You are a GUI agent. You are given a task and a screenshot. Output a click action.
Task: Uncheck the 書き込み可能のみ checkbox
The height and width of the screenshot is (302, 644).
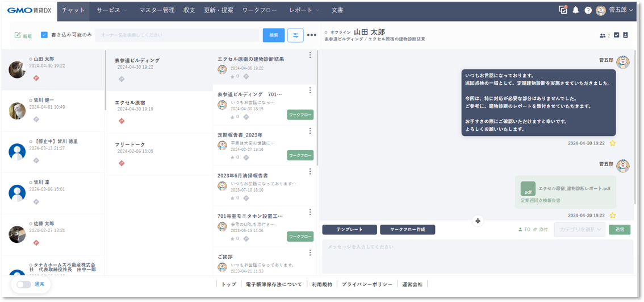pos(44,35)
